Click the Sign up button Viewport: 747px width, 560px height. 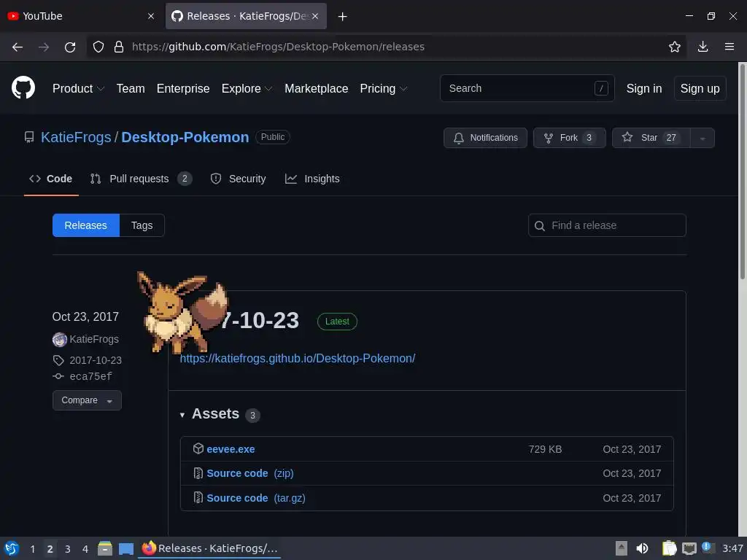pyautogui.click(x=700, y=88)
